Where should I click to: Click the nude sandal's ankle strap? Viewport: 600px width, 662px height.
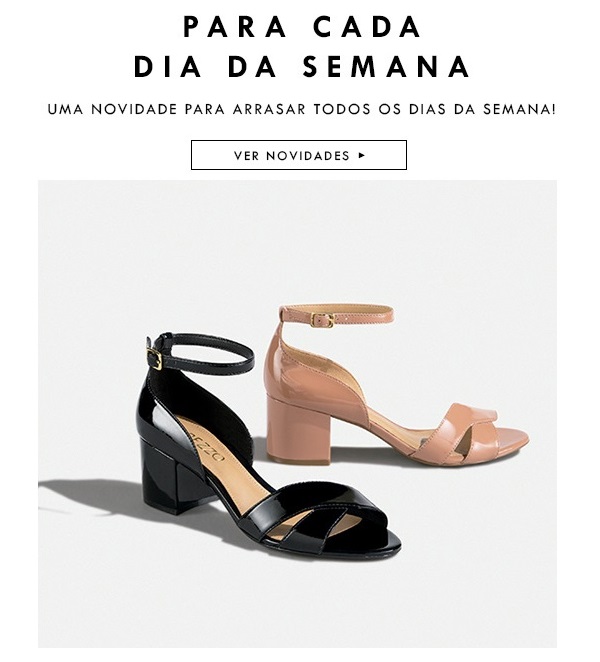tap(338, 314)
